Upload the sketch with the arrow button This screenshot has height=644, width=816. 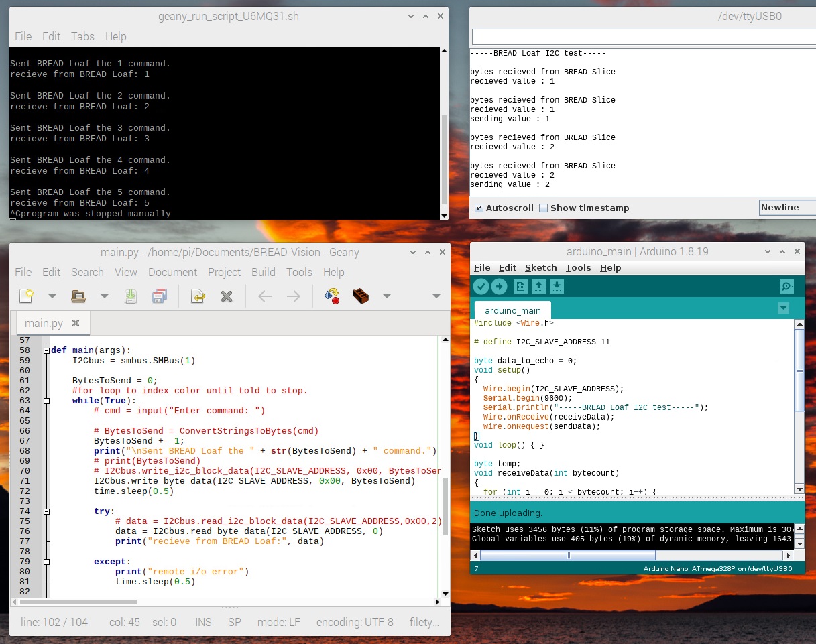pyautogui.click(x=499, y=287)
